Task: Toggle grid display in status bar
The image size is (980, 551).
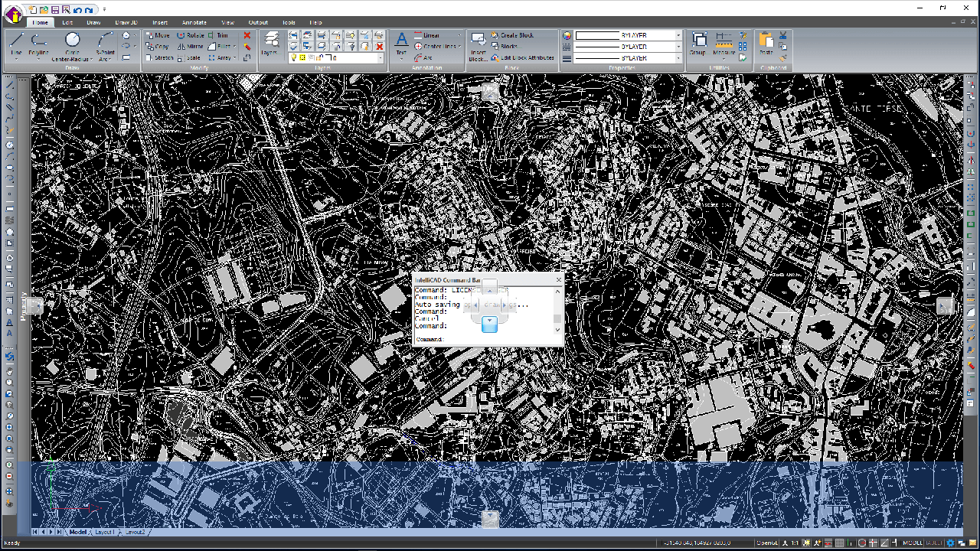Action: 839,543
